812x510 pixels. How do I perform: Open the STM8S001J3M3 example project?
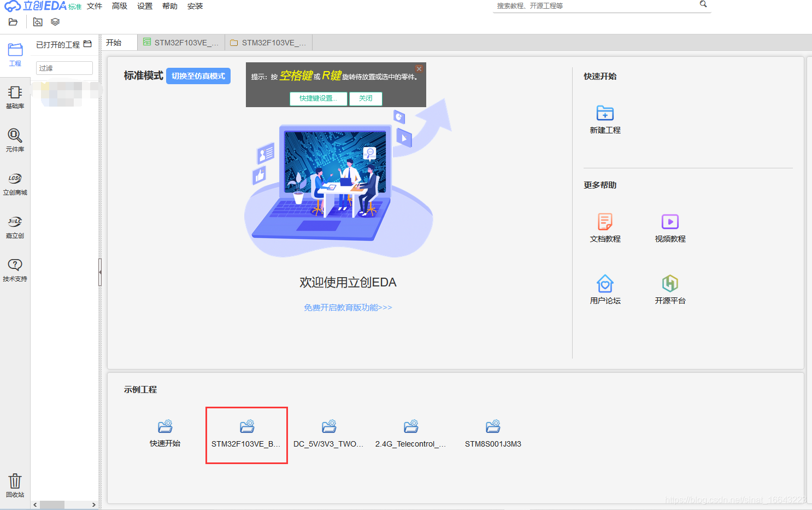[493, 433]
